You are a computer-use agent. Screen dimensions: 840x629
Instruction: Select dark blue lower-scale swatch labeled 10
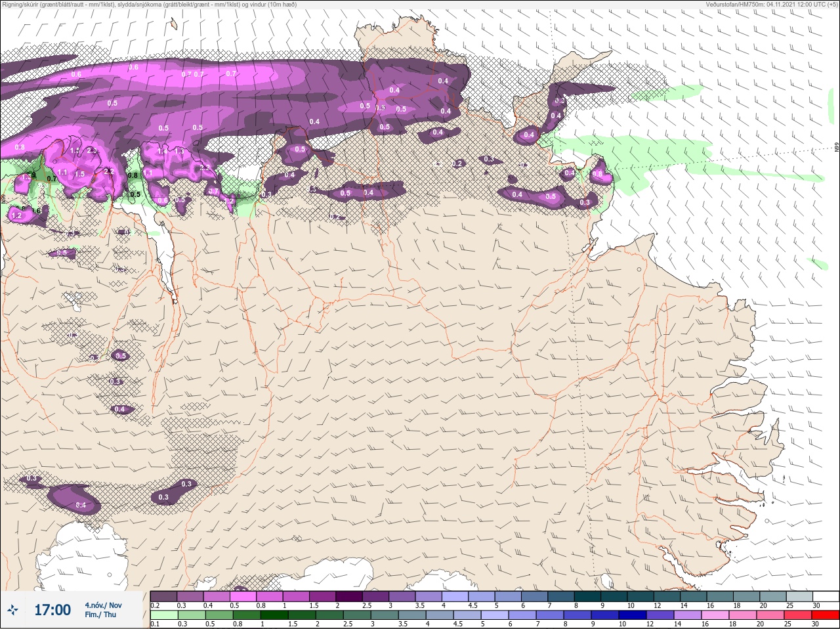[x=633, y=615]
